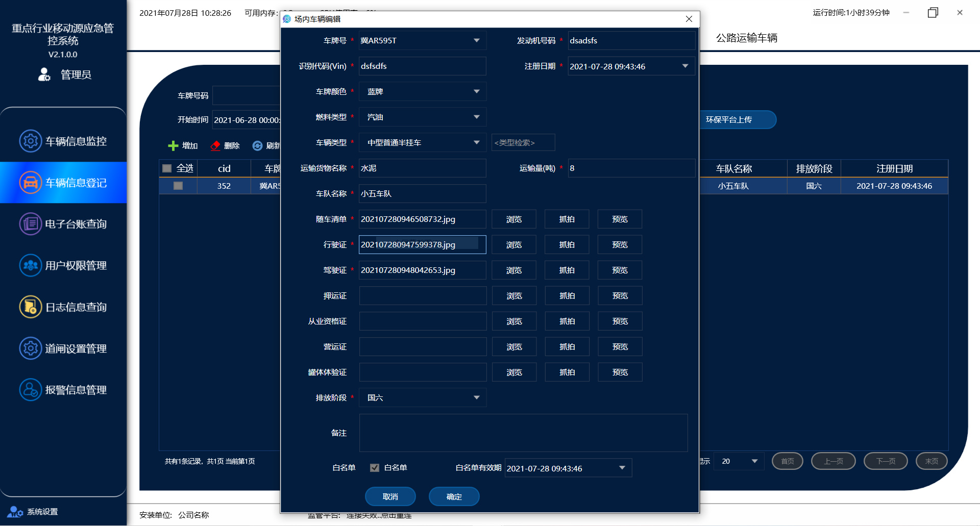Click the vehicle information monitoring gear icon
Screen dimensions: 980x526
click(x=30, y=141)
